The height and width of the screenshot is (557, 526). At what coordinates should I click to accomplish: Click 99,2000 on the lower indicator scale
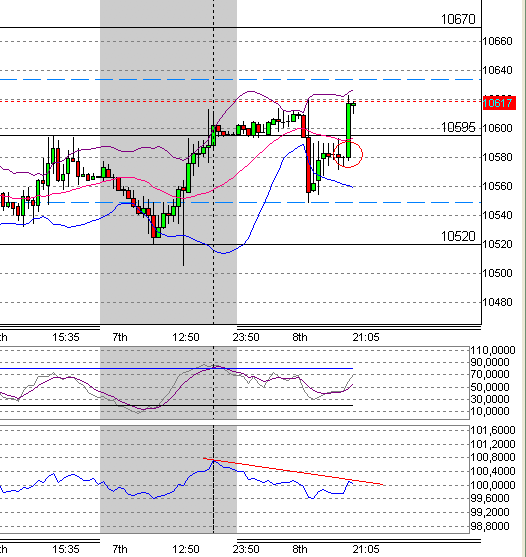coord(490,512)
